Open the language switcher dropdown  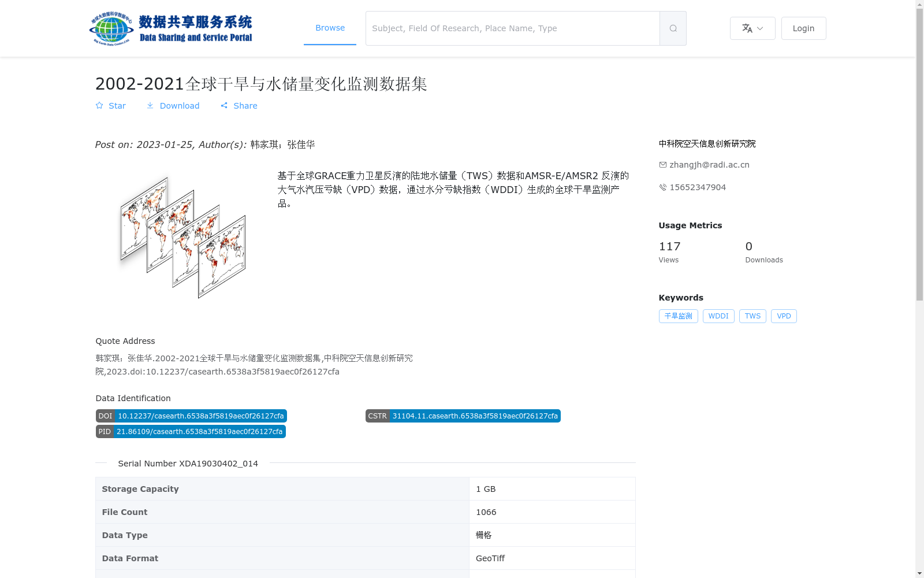tap(752, 28)
